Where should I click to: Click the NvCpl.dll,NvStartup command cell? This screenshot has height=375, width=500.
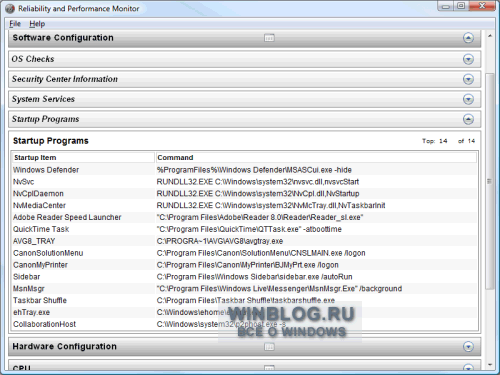[258, 194]
